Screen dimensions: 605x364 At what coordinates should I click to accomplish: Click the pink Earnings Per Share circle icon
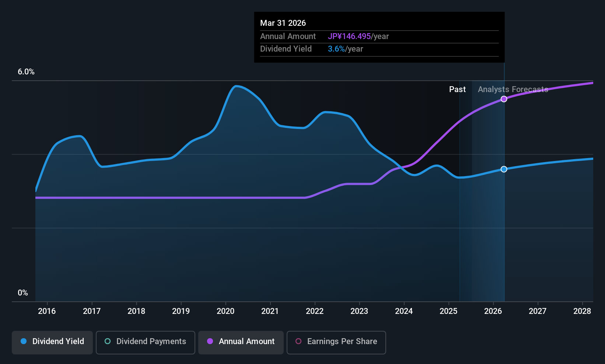point(298,342)
